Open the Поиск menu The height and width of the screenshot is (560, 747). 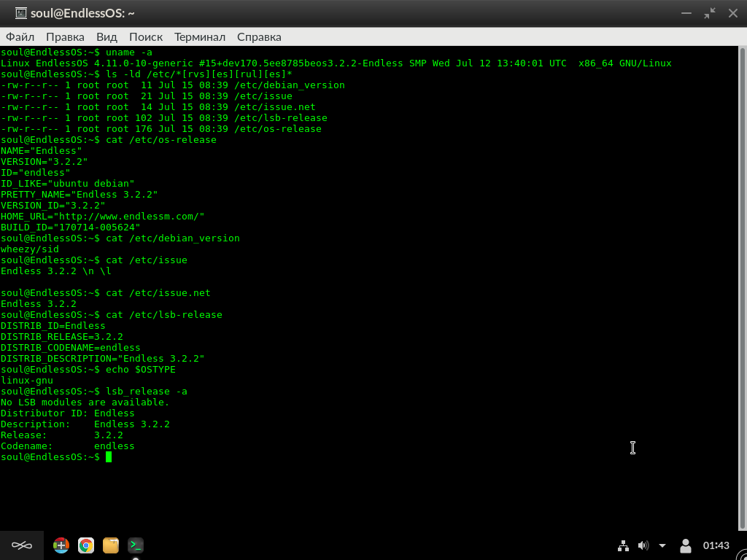(146, 36)
